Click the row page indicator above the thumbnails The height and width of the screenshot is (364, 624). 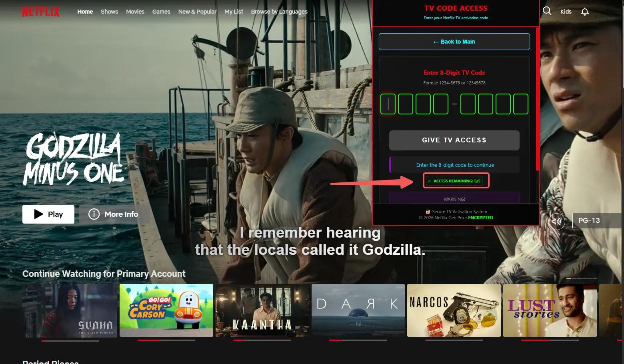tap(582, 278)
